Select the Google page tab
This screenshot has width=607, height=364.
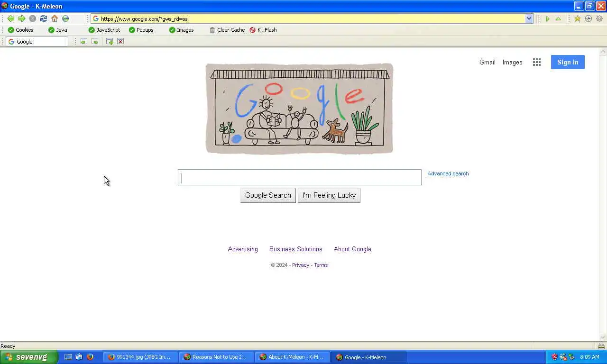tap(37, 41)
